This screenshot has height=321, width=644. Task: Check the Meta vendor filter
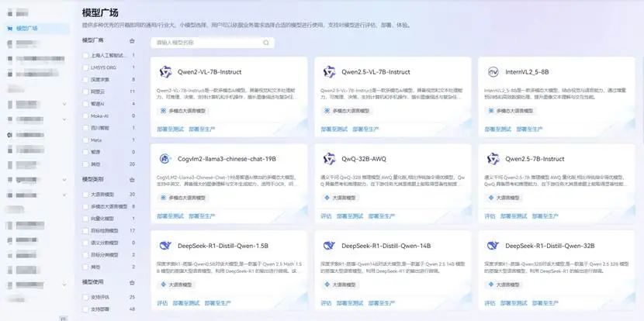point(85,140)
